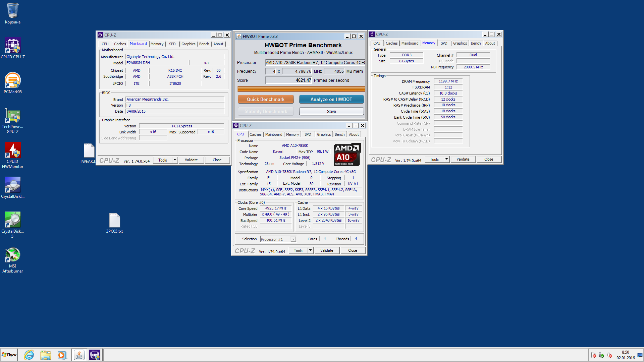Click the muted volume tray icon
The height and width of the screenshot is (362, 644).
(x=609, y=355)
